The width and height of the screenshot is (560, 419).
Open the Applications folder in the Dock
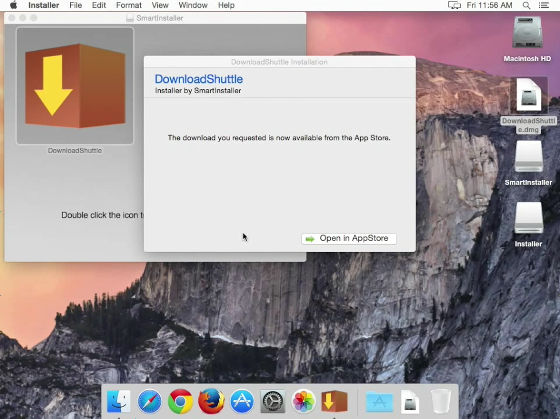coord(379,401)
